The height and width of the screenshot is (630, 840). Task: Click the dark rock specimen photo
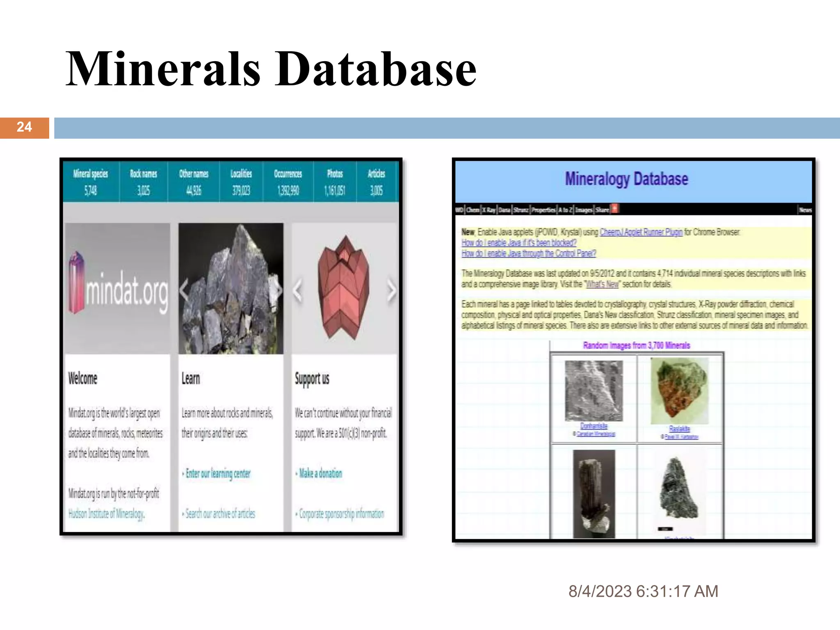click(231, 288)
